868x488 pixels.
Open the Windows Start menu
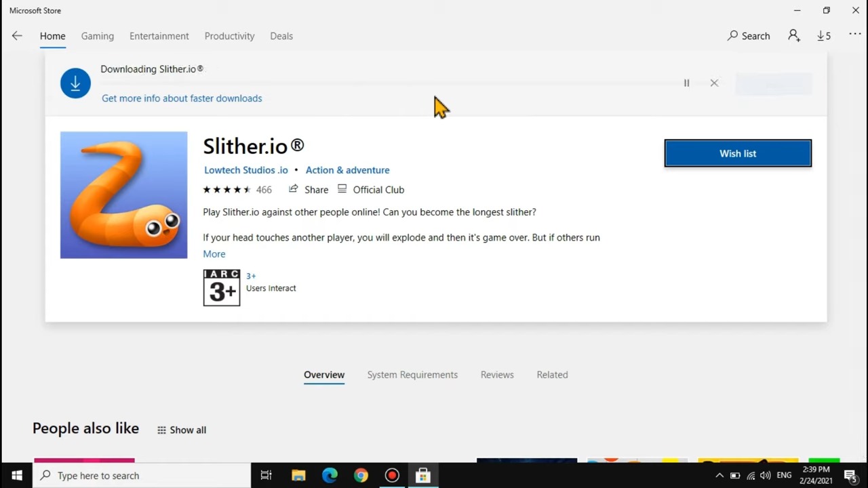tap(17, 476)
